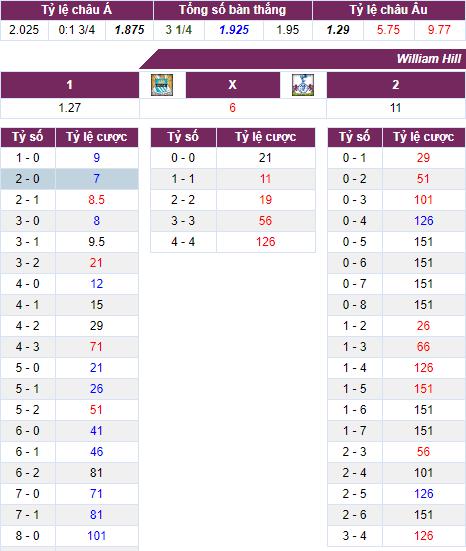
Task: Click the highlighted 2 - 0 score row
Action: (x=70, y=179)
